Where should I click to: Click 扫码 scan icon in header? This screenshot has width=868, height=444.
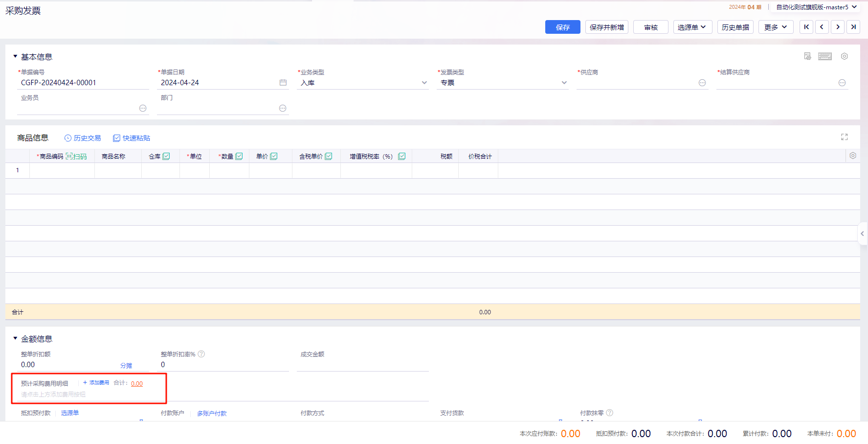76,156
